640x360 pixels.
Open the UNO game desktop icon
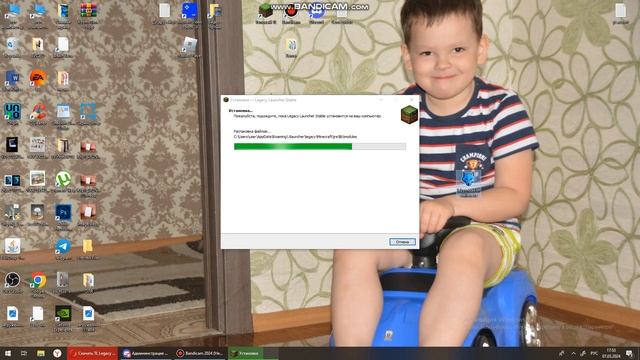click(12, 112)
